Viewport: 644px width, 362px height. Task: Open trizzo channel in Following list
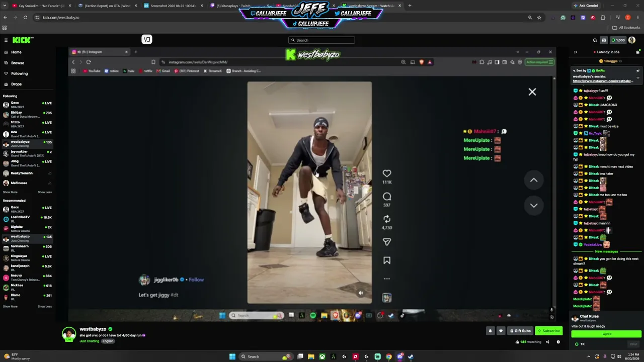point(27,124)
